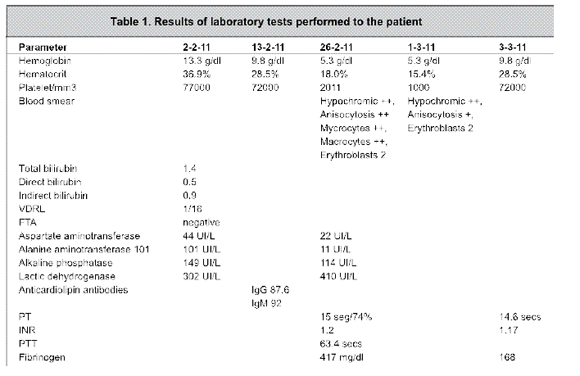Select the platelet value 77000
Viewport: 580px width, 376px height.
196,88
